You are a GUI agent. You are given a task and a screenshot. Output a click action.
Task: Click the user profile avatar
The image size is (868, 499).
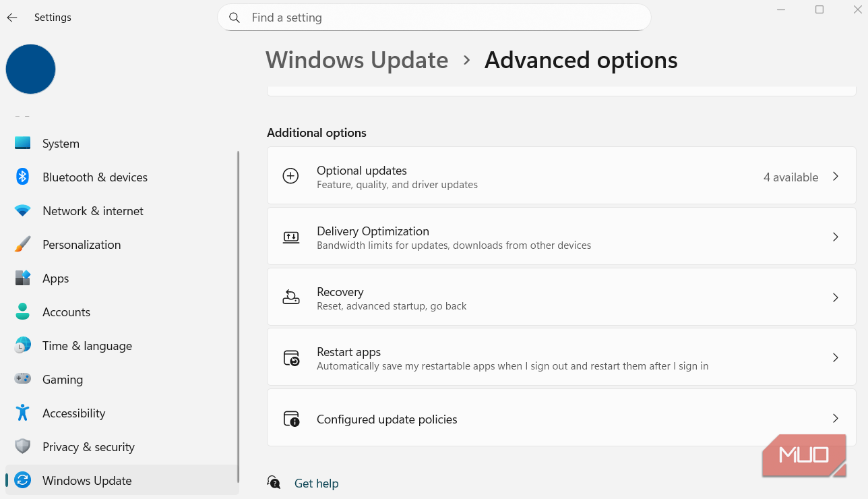30,69
